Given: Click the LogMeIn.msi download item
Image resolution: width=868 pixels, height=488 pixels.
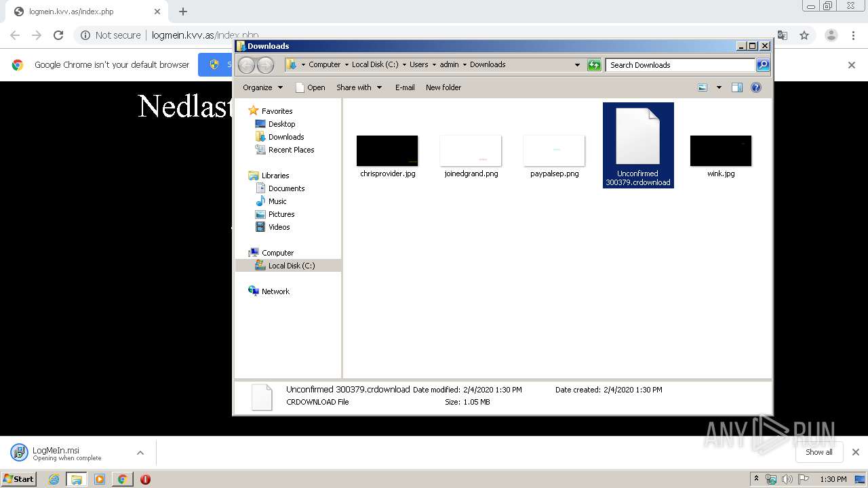Looking at the screenshot, I should (68, 453).
